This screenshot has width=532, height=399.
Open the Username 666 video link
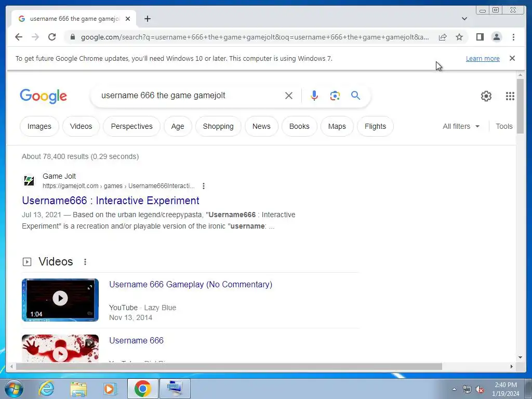(136, 340)
